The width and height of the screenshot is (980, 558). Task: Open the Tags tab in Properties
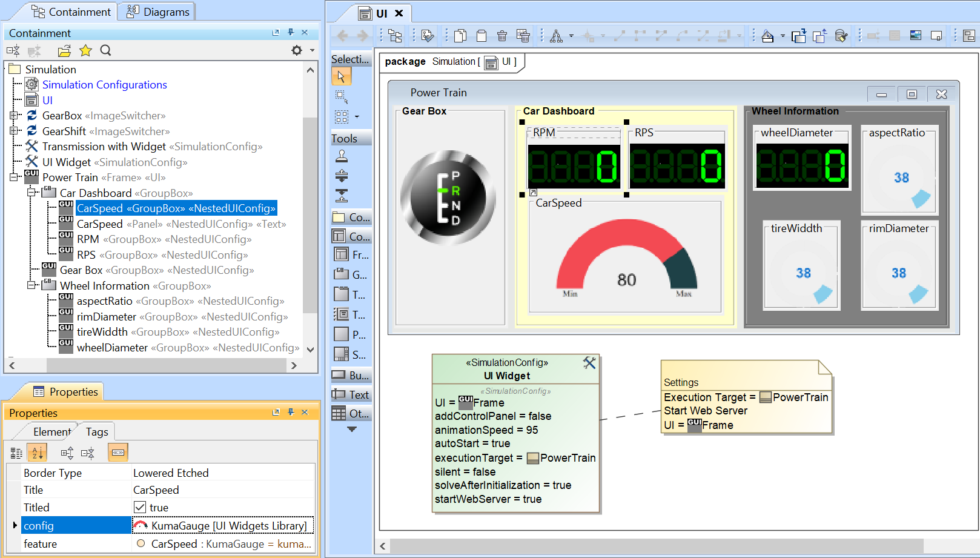[x=97, y=431]
